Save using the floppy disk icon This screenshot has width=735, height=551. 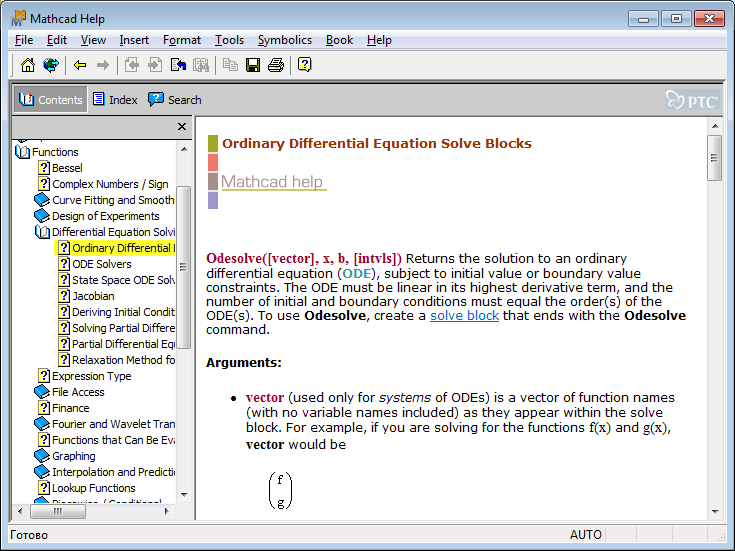pos(253,65)
